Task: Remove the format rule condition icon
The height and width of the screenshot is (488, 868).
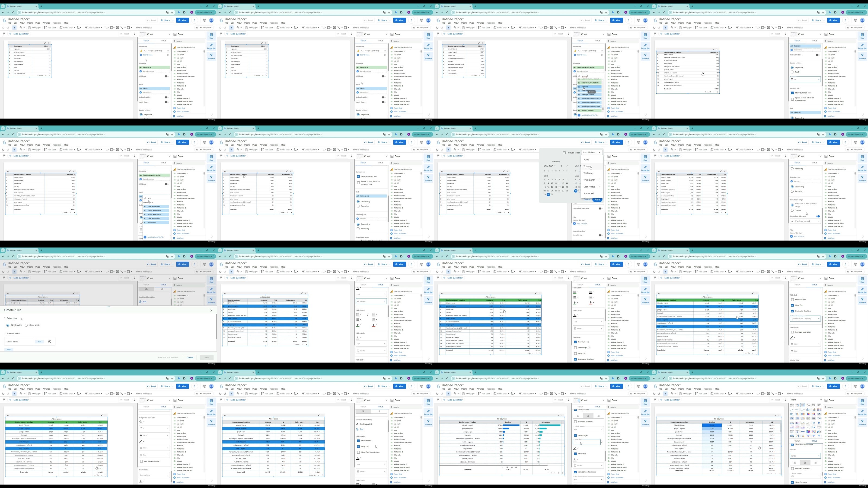Action: pyautogui.click(x=50, y=342)
